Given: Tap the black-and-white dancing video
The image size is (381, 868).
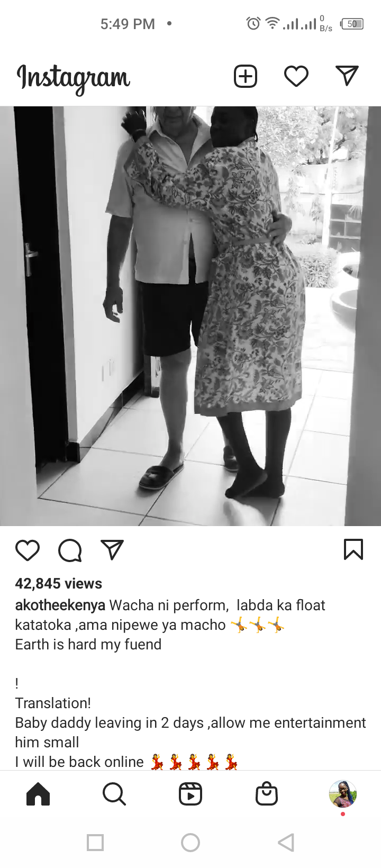Looking at the screenshot, I should (190, 316).
